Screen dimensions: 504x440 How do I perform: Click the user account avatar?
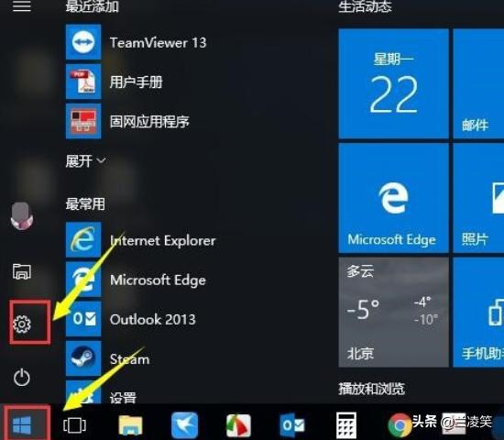pyautogui.click(x=22, y=216)
